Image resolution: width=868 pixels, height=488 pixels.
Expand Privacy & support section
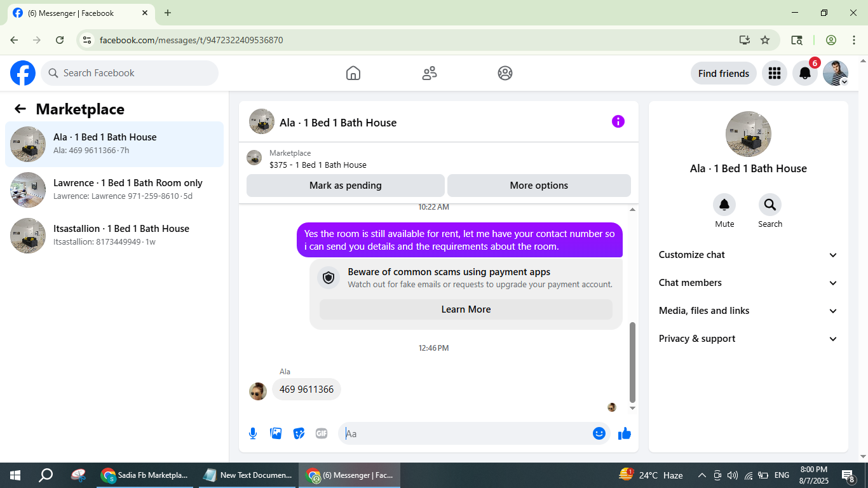pyautogui.click(x=749, y=339)
